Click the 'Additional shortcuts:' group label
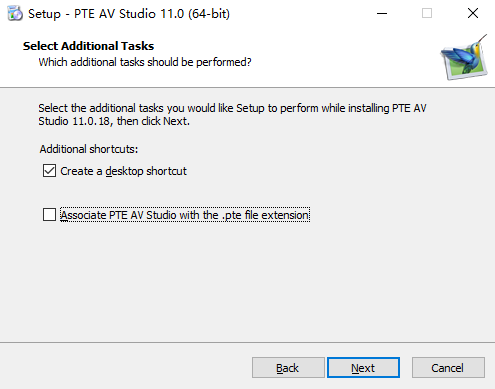The image size is (495, 389). pos(89,149)
